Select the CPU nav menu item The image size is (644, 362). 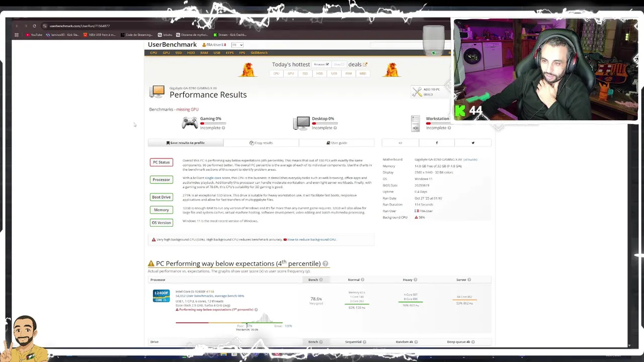pyautogui.click(x=153, y=53)
